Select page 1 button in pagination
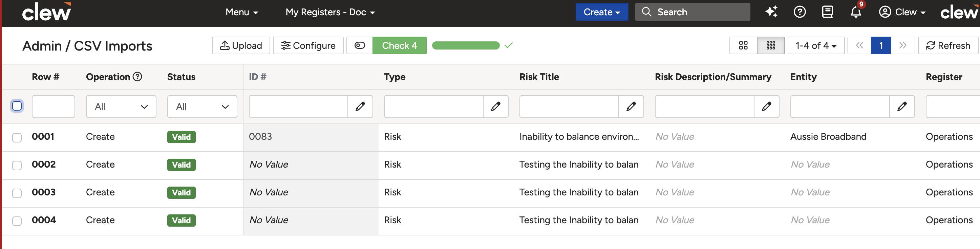The width and height of the screenshot is (980, 249). click(881, 45)
